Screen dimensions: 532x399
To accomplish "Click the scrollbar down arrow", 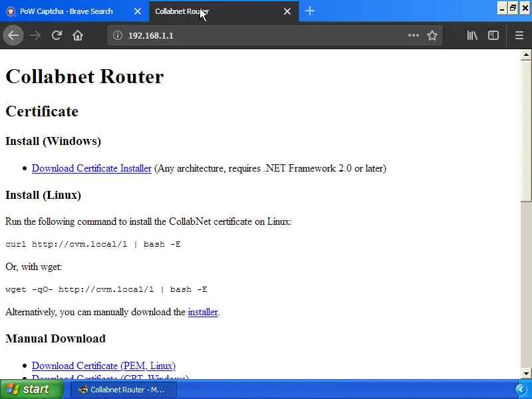I will 526,374.
